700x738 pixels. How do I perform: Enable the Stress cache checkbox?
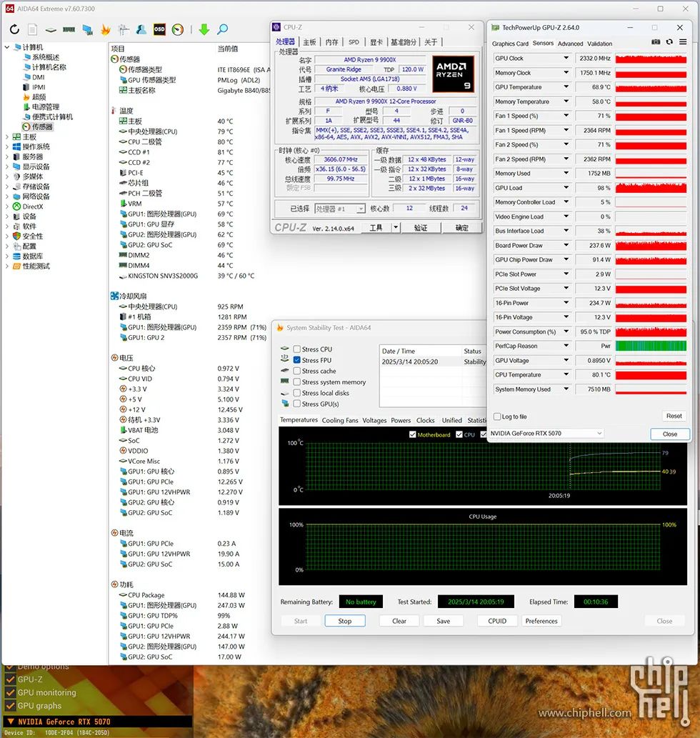(297, 371)
